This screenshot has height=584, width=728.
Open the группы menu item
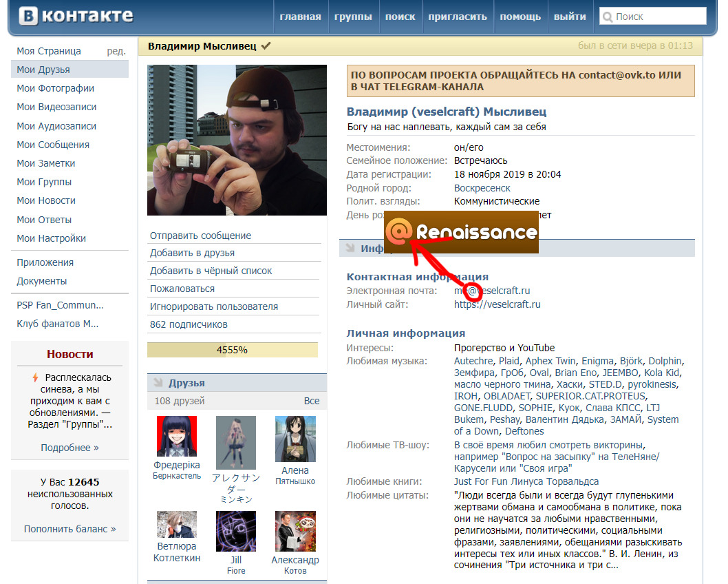[353, 17]
